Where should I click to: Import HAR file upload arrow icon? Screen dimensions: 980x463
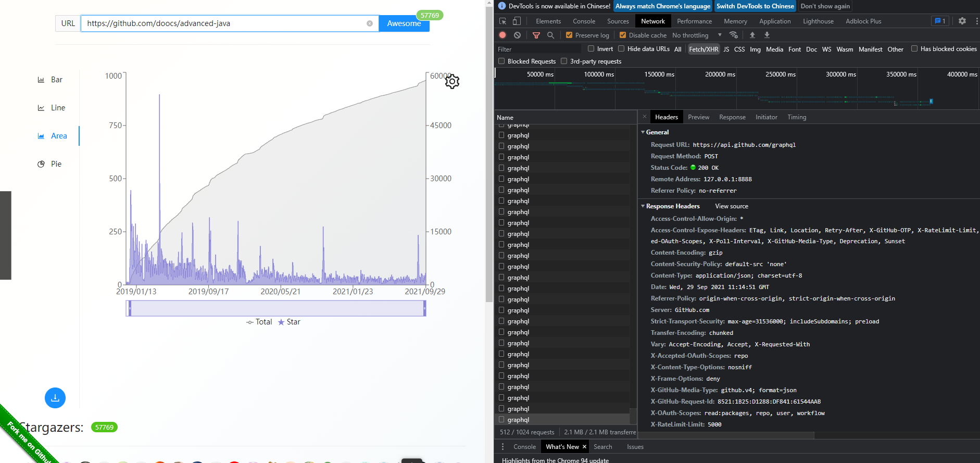(752, 35)
